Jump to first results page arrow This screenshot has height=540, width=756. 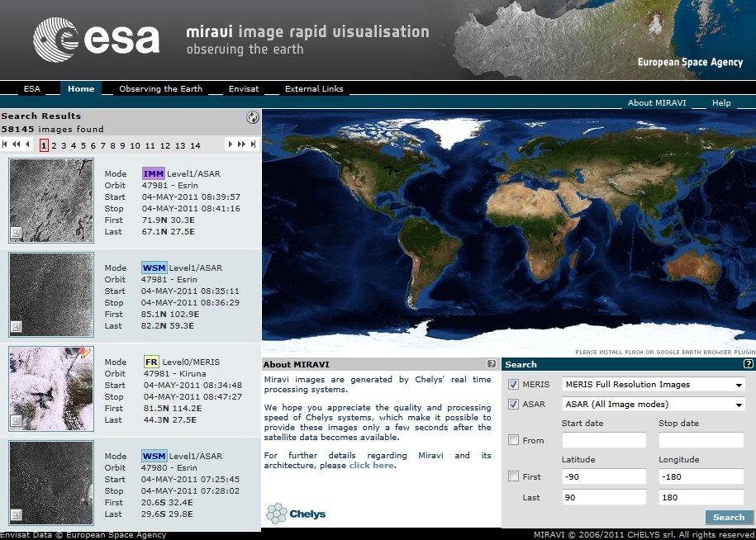5,144
